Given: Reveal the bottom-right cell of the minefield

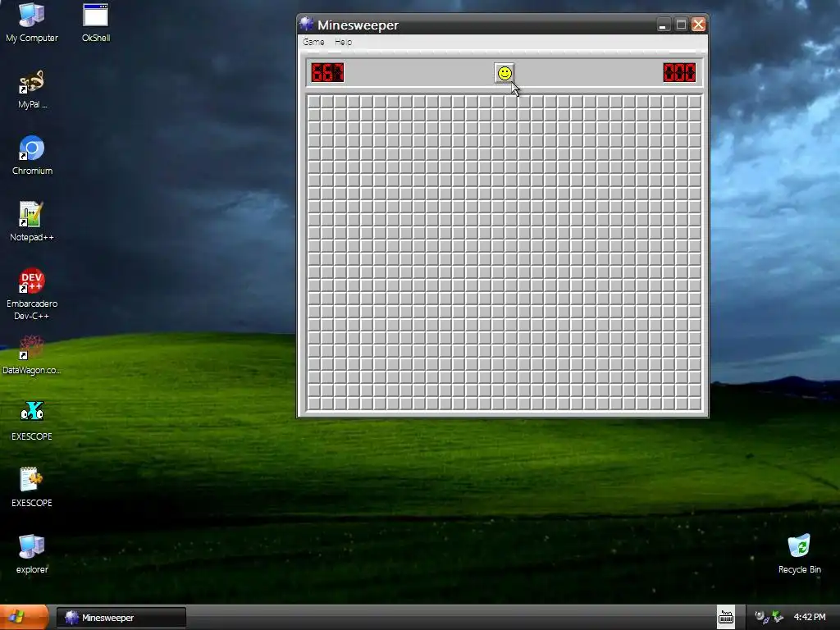Looking at the screenshot, I should pos(695,404).
